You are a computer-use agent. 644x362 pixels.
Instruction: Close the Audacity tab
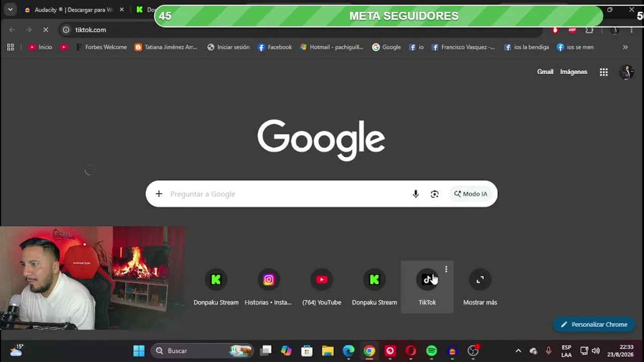pos(122,10)
